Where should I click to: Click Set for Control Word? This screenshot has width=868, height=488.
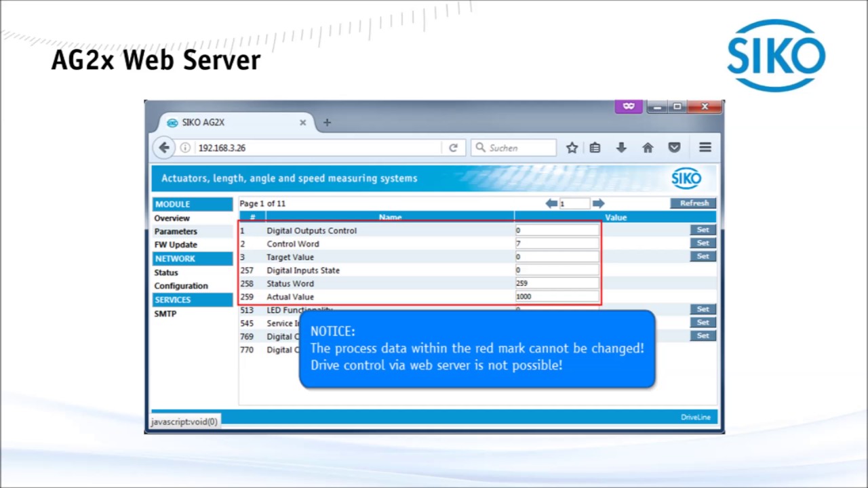(x=703, y=243)
